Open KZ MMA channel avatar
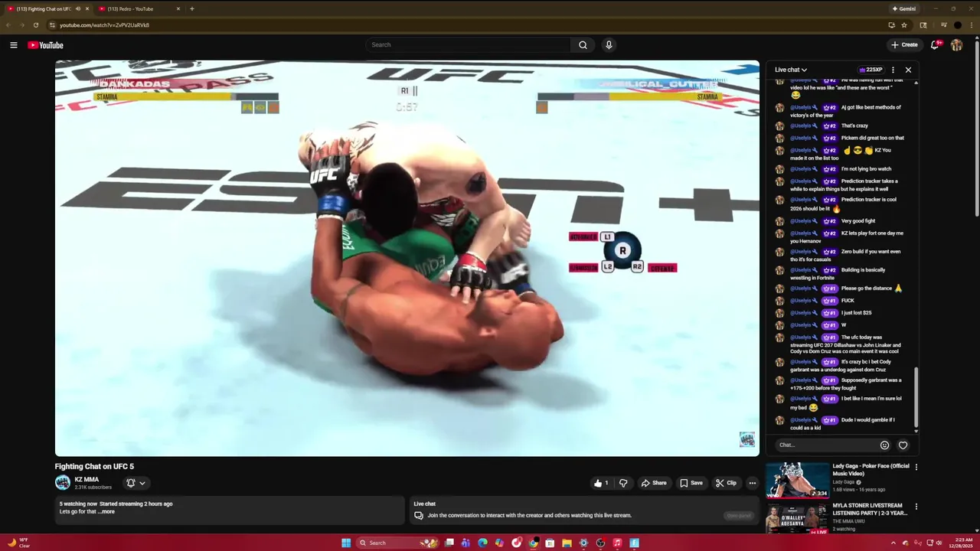Screen dimensions: 980x551 pyautogui.click(x=62, y=482)
